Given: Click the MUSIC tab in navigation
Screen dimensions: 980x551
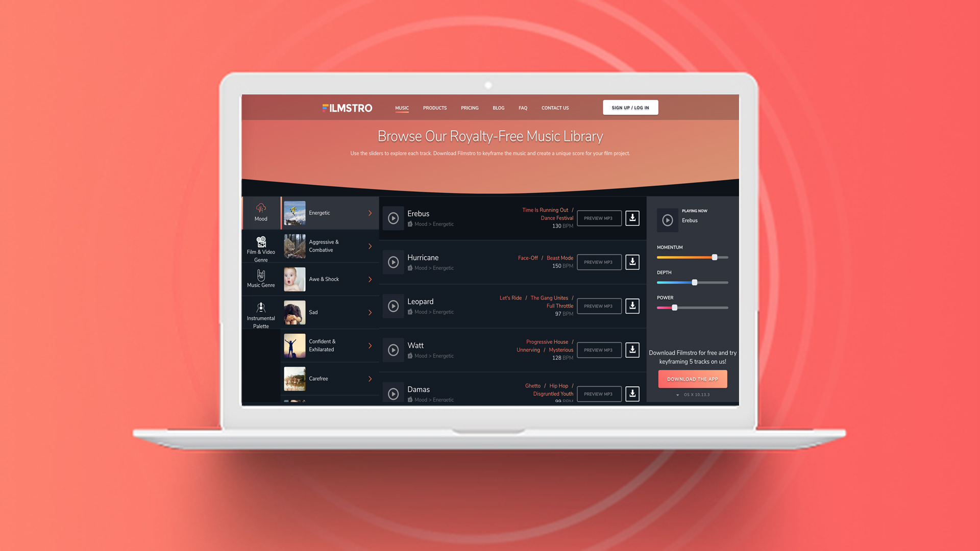Looking at the screenshot, I should pyautogui.click(x=402, y=108).
